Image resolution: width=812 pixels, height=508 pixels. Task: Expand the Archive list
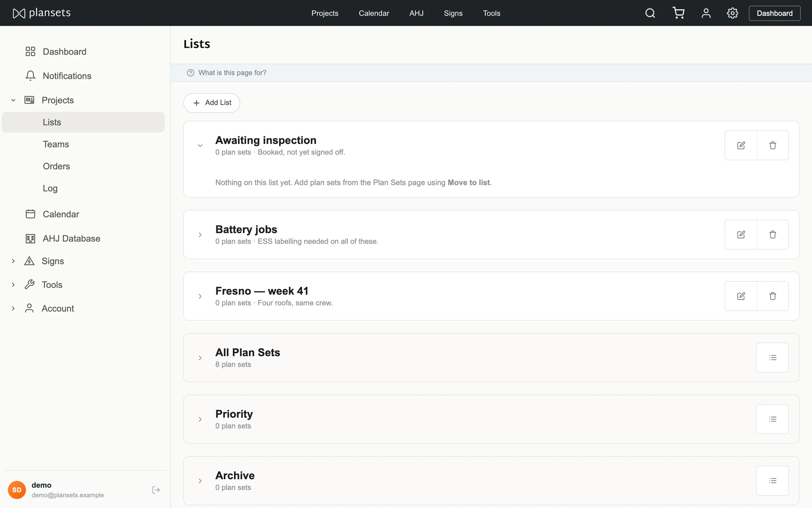200,480
